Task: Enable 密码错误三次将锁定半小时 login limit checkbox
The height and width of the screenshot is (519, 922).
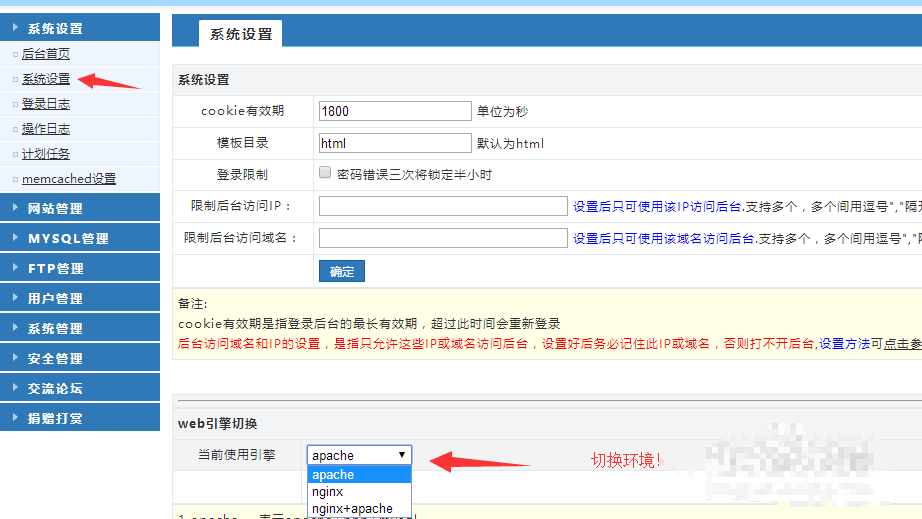Action: 325,172
